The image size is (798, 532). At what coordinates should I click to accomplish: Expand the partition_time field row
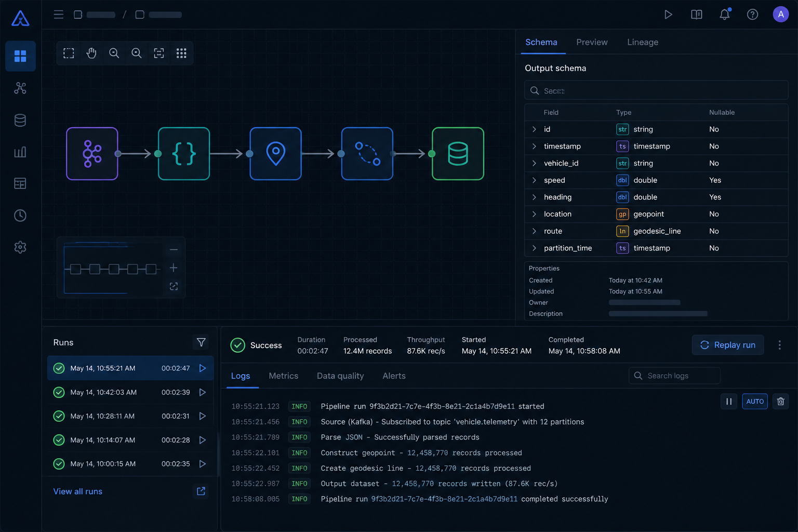[x=534, y=248]
